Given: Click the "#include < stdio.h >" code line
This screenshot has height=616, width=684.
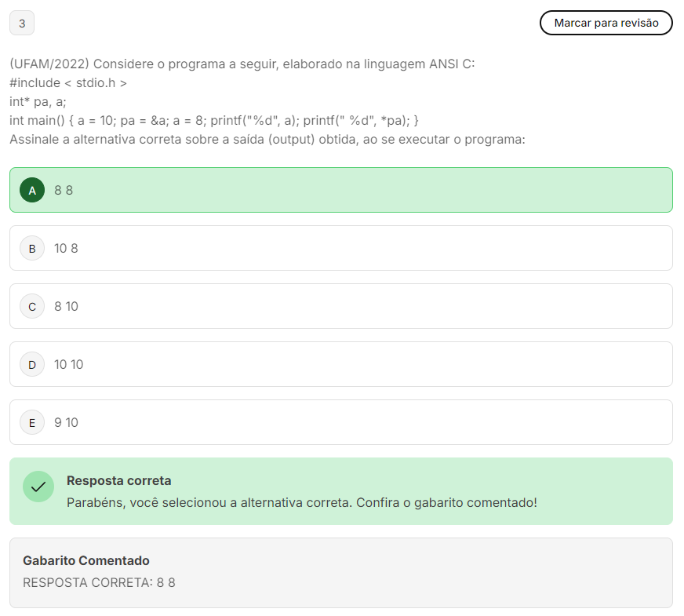Looking at the screenshot, I should pos(68,82).
